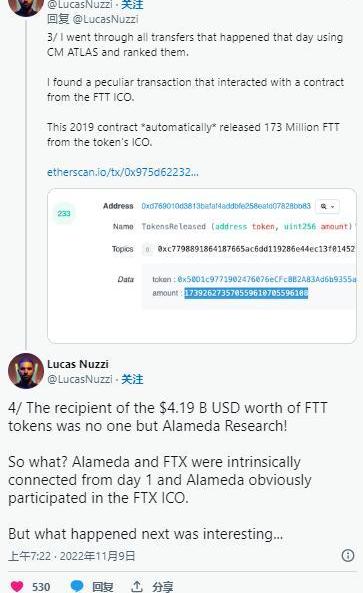Click the Lucas Nuzzi display name
Image resolution: width=363 pixels, height=593 pixels.
click(x=78, y=364)
